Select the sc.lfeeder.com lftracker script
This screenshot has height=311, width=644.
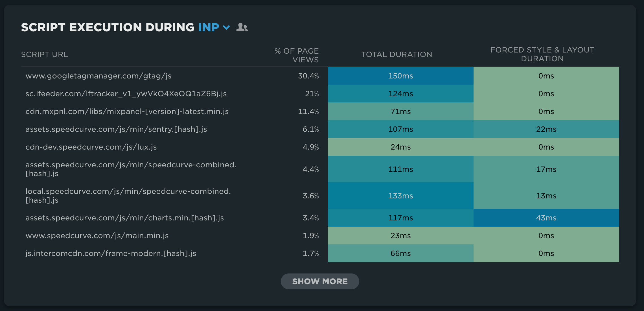[x=126, y=94]
